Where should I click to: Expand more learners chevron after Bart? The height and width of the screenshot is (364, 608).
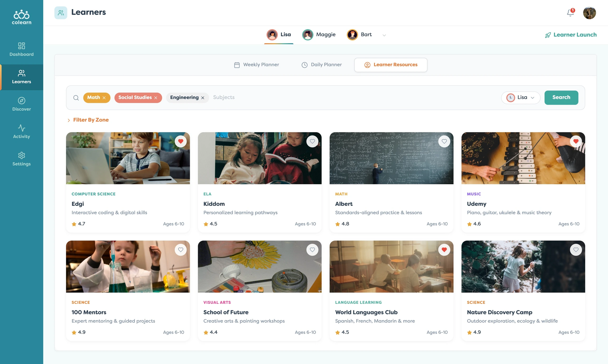(384, 35)
